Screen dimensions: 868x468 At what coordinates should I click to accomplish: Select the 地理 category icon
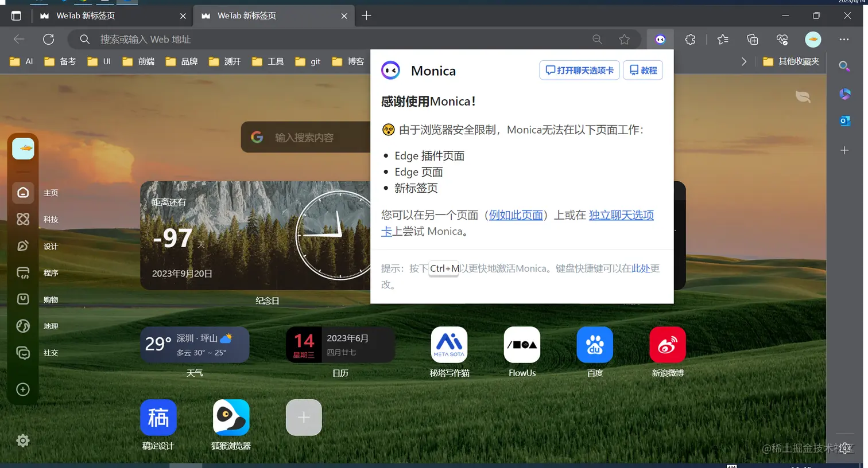(x=23, y=326)
